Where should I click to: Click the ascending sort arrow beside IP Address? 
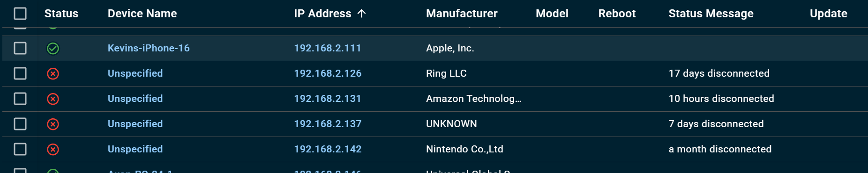[x=361, y=14]
